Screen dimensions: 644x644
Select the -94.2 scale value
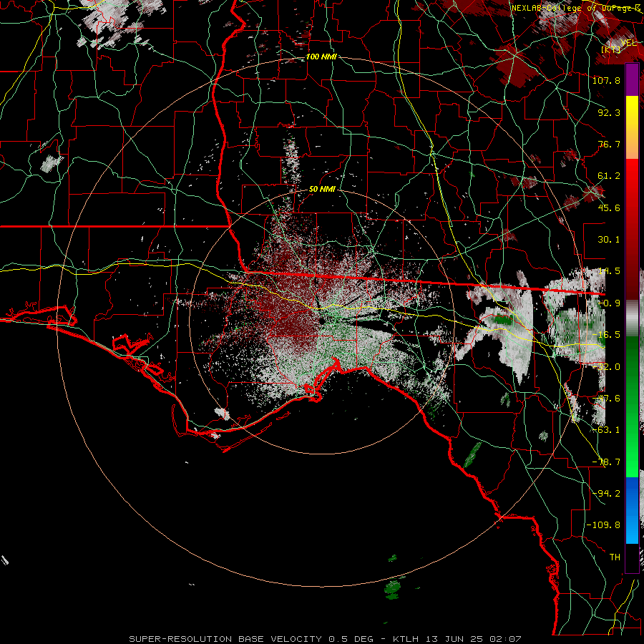(x=606, y=494)
